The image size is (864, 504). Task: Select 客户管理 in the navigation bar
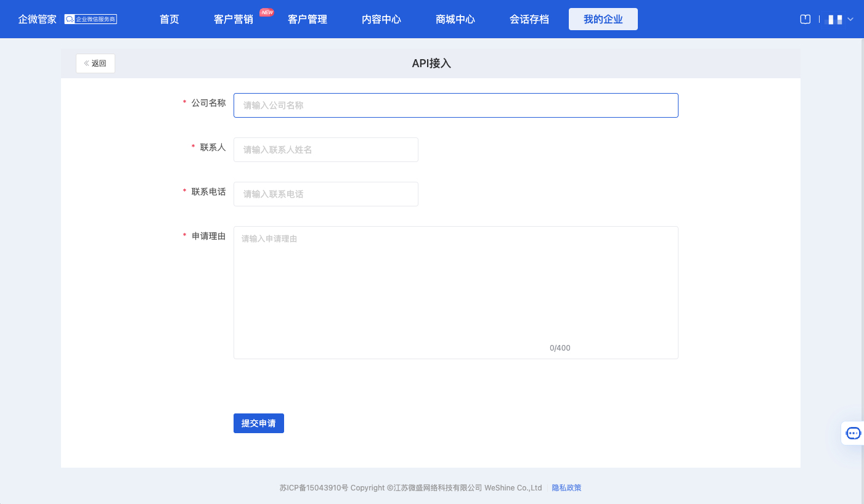click(307, 19)
